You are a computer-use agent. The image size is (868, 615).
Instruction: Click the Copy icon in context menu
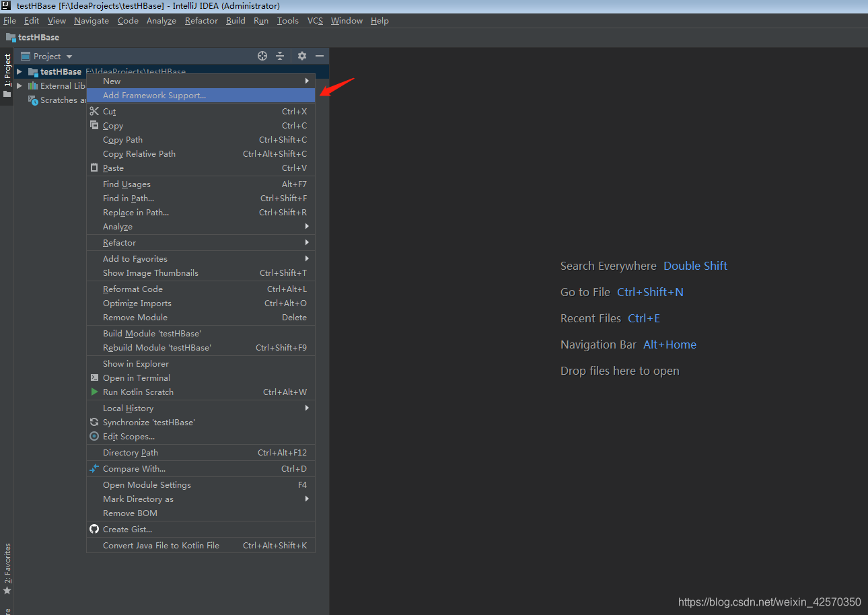click(94, 125)
